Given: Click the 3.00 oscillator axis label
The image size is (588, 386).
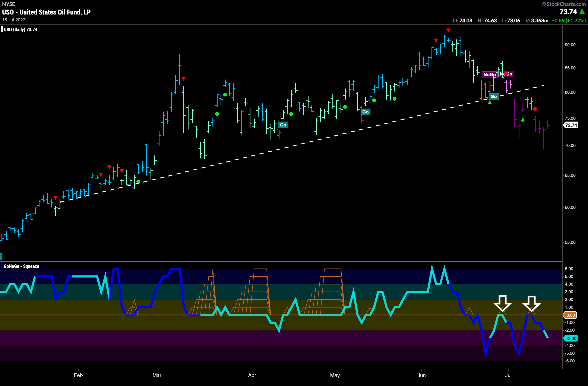Looking at the screenshot, I should 569,292.
